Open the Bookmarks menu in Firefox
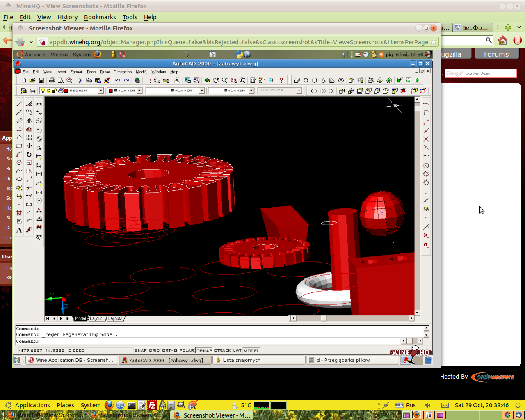Viewport: 525px width, 420px height. click(100, 17)
